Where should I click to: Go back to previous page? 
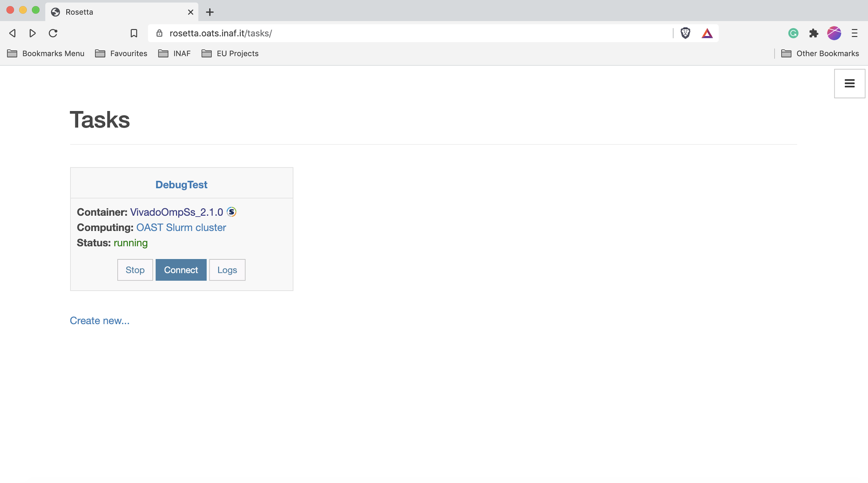click(12, 33)
